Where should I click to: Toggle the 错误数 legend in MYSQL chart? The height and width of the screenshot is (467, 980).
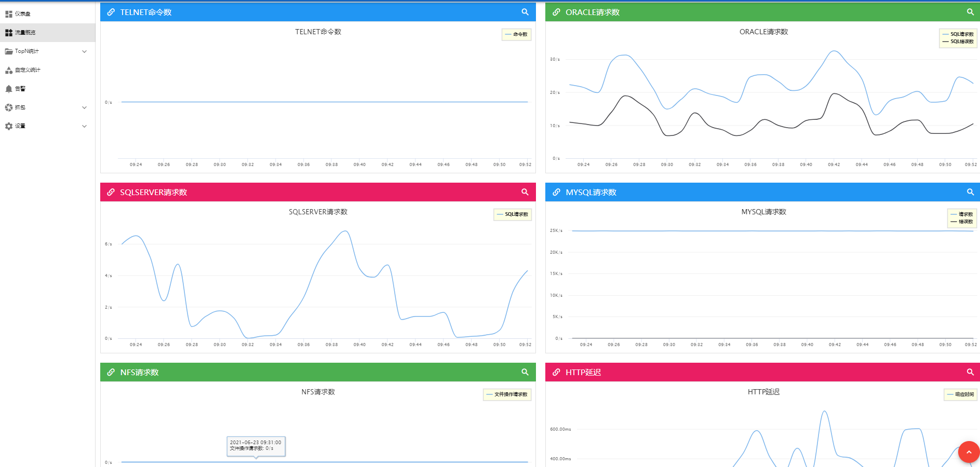click(962, 222)
